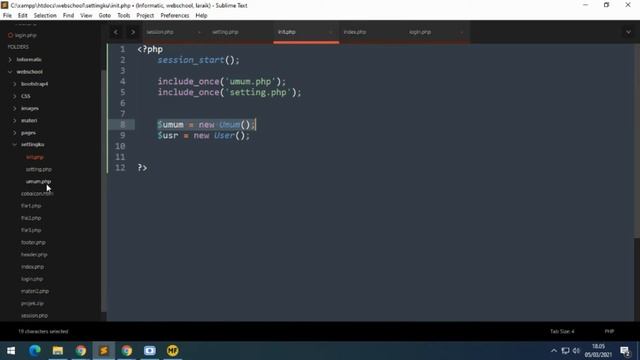The width and height of the screenshot is (640, 360).
Task: Click the sidebar vertical scrollbar
Action: pos(104,190)
